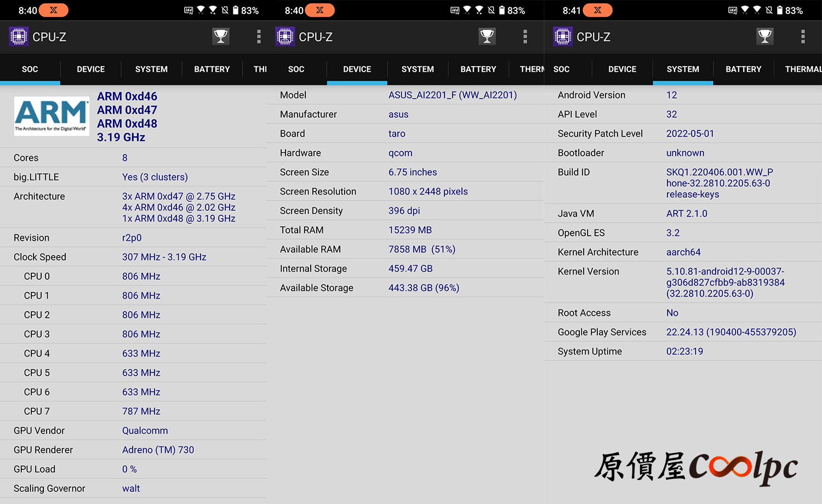
Task: Tap CPU-Z app logo in middle screen
Action: pos(285,37)
